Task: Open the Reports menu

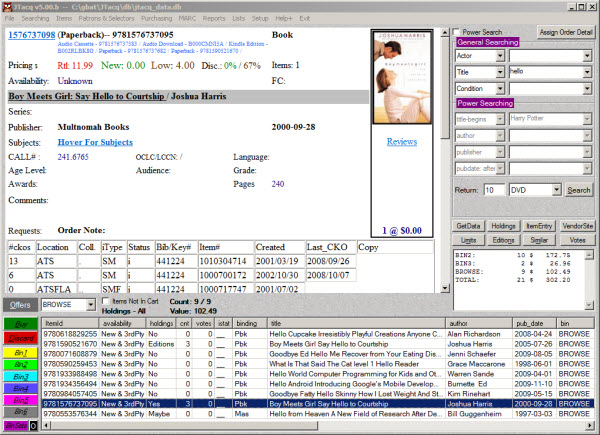Action: [x=214, y=18]
